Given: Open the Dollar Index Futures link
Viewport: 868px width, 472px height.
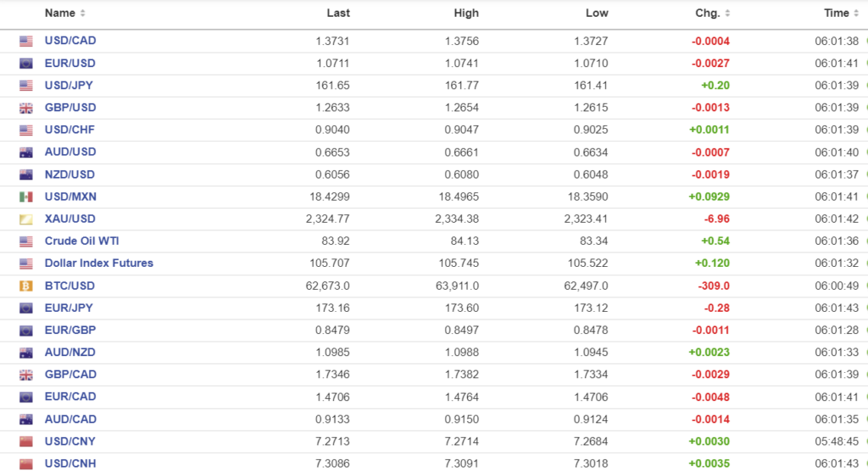Looking at the screenshot, I should (x=99, y=264).
